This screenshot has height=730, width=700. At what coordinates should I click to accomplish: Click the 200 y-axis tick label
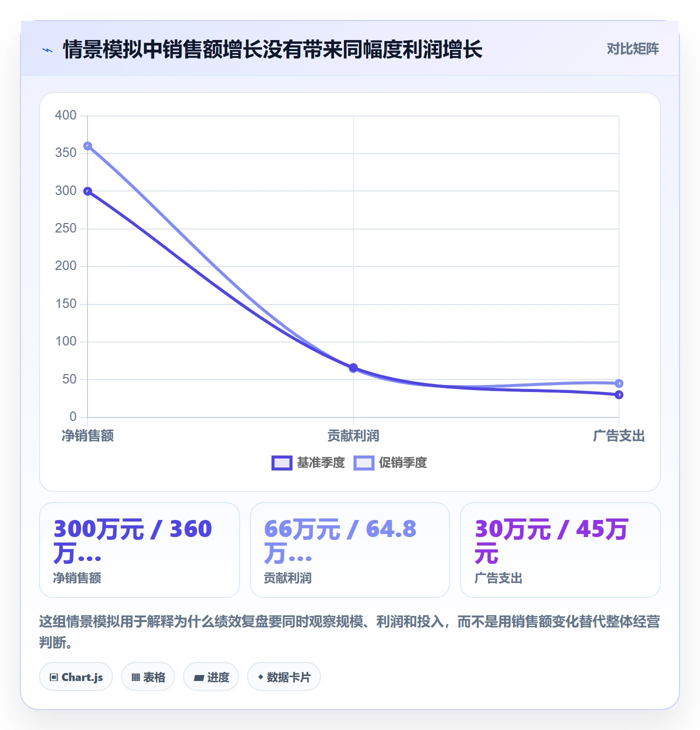[x=65, y=266]
